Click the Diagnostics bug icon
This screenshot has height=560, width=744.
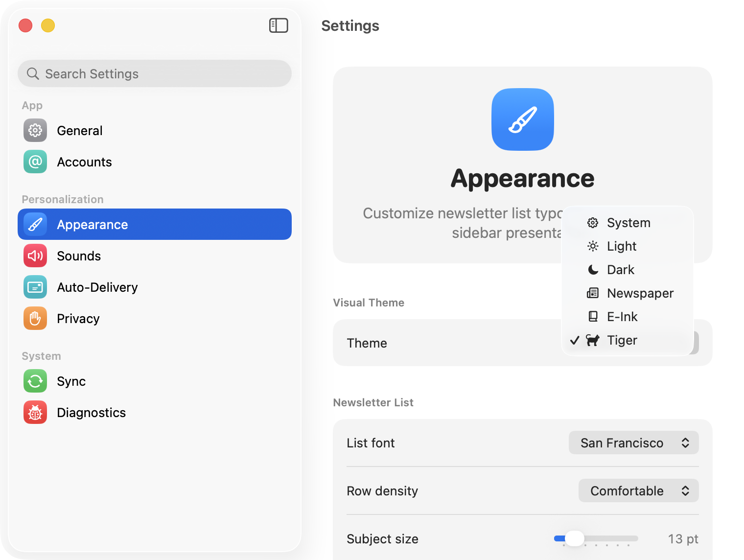(35, 412)
